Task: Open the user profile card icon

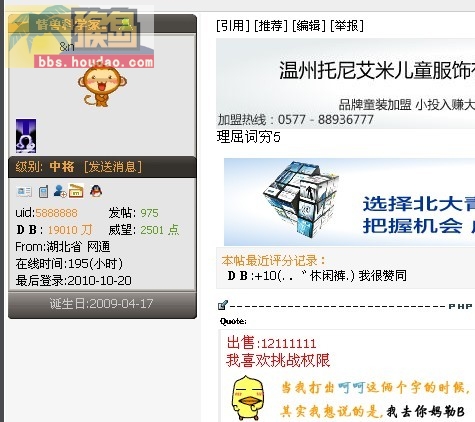Action: pyautogui.click(x=24, y=192)
